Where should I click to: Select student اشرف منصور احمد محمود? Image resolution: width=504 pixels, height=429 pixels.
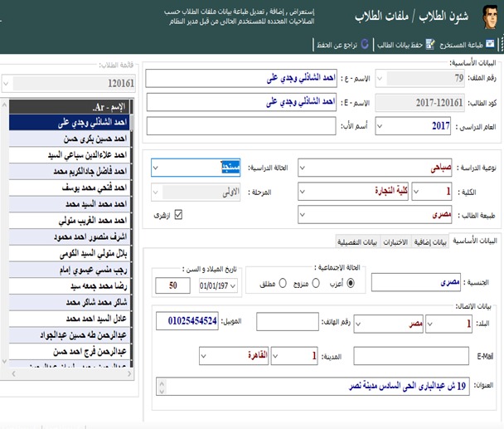[70, 236]
